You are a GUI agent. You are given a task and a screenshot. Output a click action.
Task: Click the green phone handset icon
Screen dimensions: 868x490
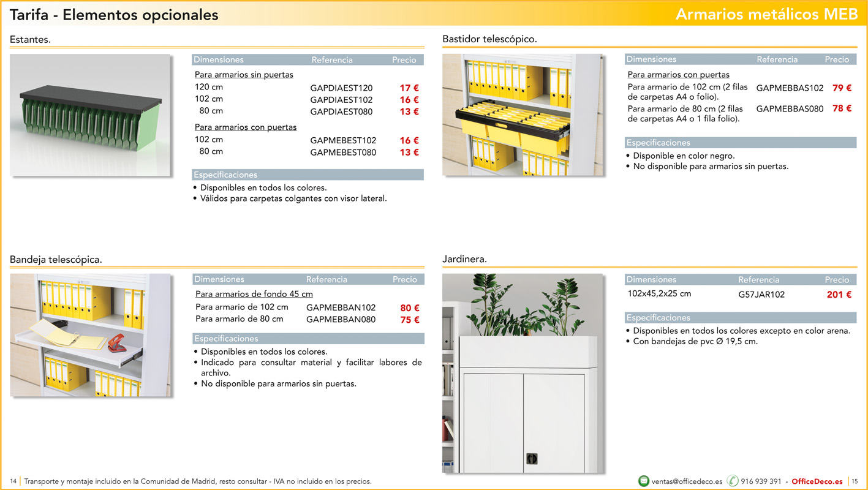pos(733,481)
